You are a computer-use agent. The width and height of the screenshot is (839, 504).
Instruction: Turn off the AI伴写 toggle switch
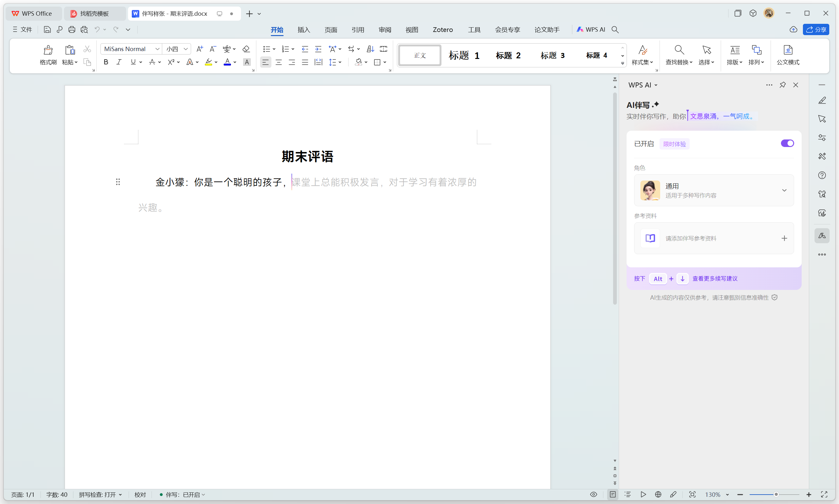787,143
